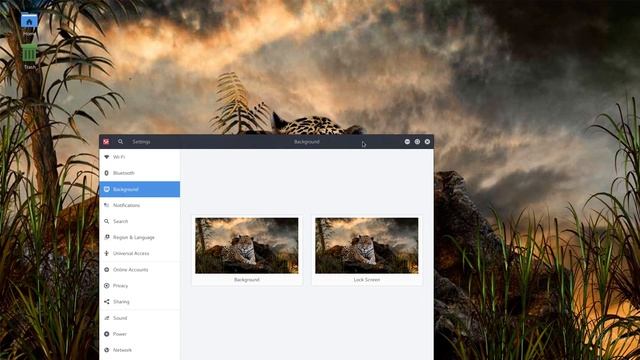Click the Search magnifier icon in sidebar
This screenshot has width=640, height=360.
107,221
